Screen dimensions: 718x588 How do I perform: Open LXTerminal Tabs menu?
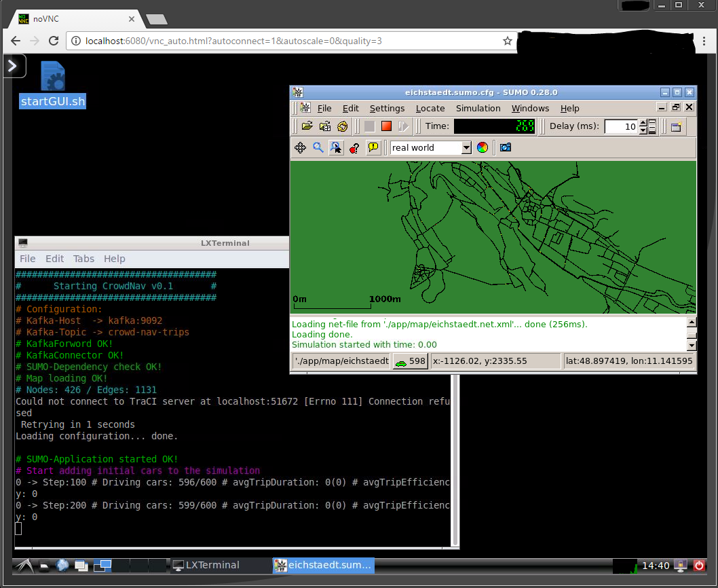click(83, 259)
